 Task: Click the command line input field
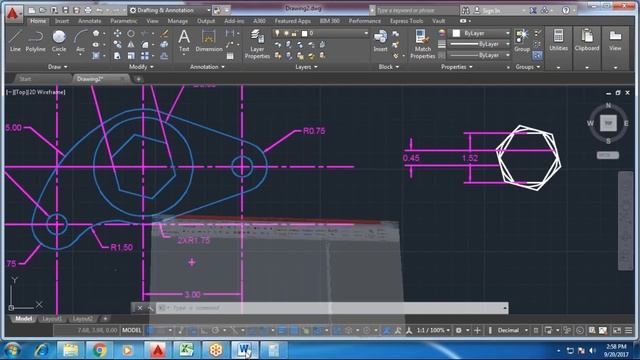(332, 308)
